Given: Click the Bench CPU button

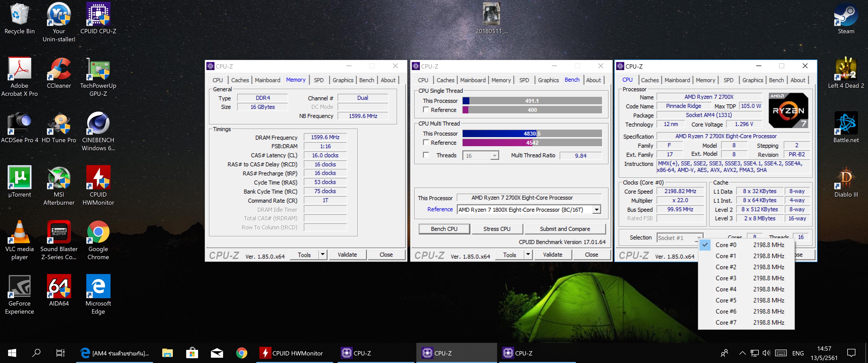Looking at the screenshot, I should (x=444, y=229).
